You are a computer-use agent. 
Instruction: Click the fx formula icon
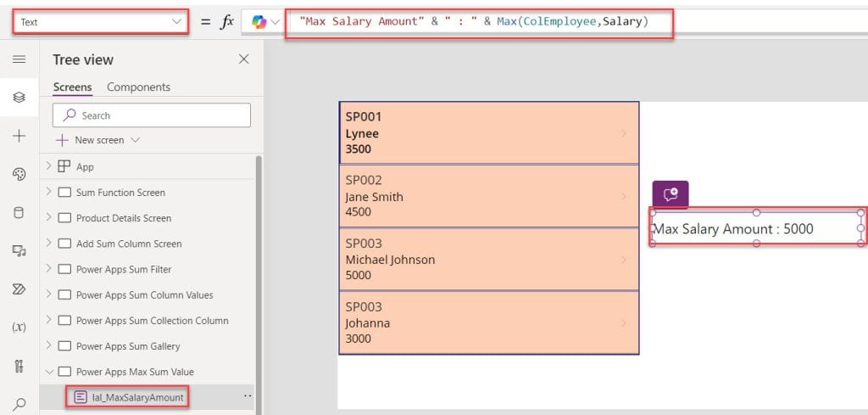tap(227, 21)
